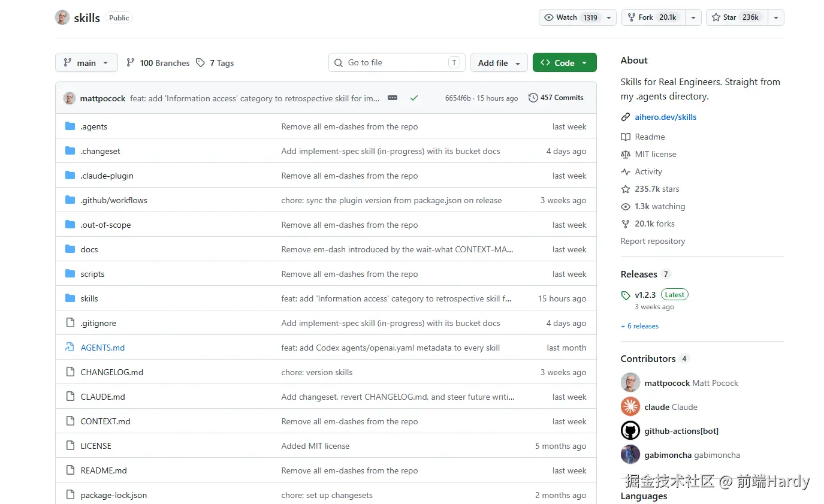Open the MIT license link in About
The width and height of the screenshot is (824, 504).
[x=656, y=154]
